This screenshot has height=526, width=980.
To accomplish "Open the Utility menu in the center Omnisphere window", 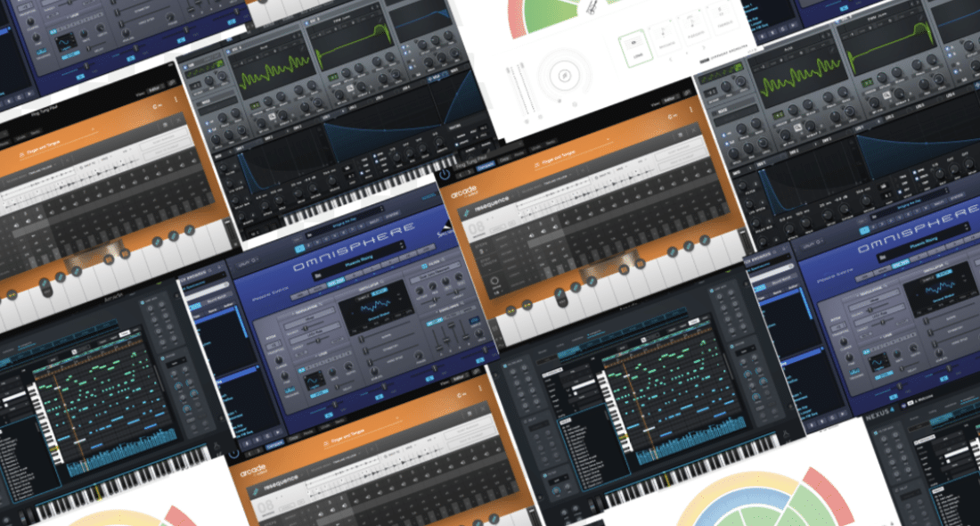I will pos(249,261).
